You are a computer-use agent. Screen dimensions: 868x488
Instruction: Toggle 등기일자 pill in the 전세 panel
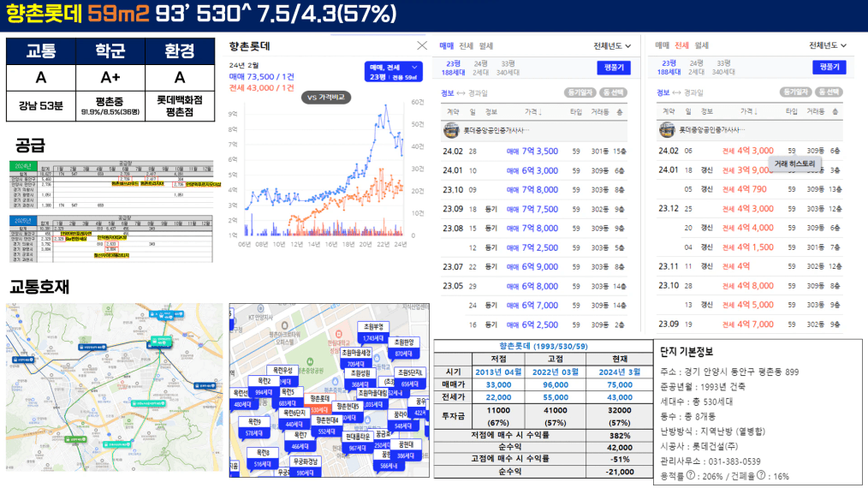(795, 92)
